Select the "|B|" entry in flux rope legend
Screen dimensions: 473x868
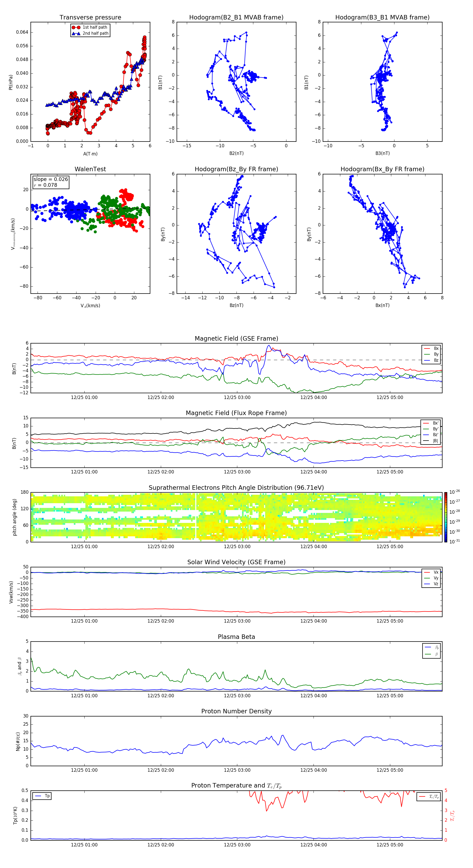(x=431, y=441)
